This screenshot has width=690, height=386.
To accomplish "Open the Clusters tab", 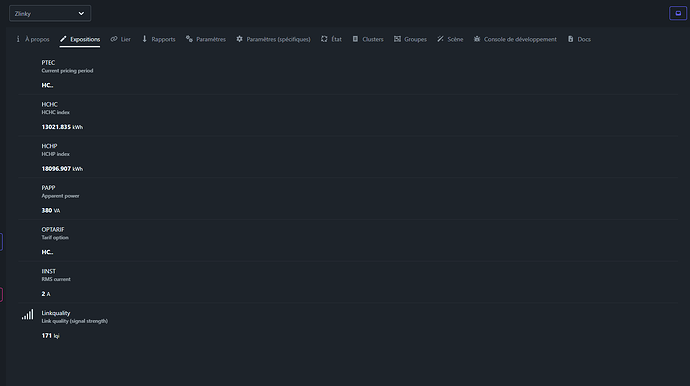I will click(x=368, y=39).
